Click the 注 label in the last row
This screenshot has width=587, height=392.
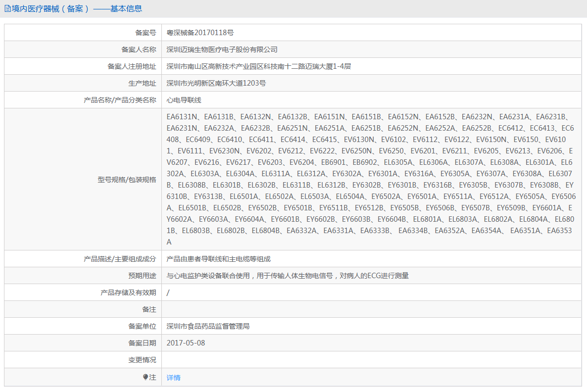(x=153, y=377)
